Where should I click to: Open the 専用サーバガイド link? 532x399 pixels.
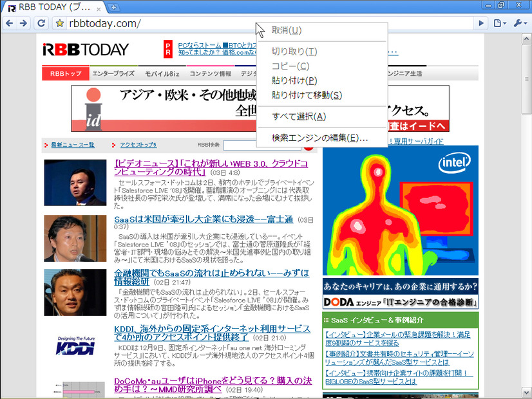click(419, 142)
